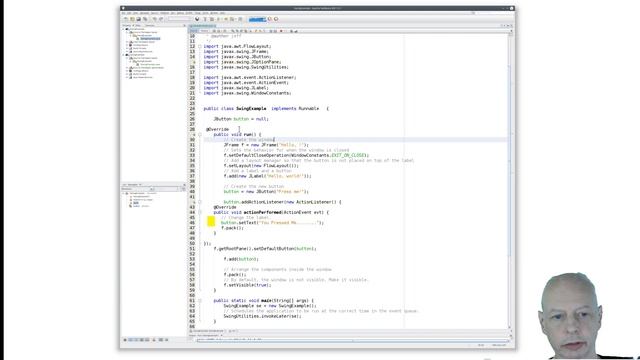640x360 pixels.
Task: Click the Build Project hammer icon
Action: pos(205,19)
